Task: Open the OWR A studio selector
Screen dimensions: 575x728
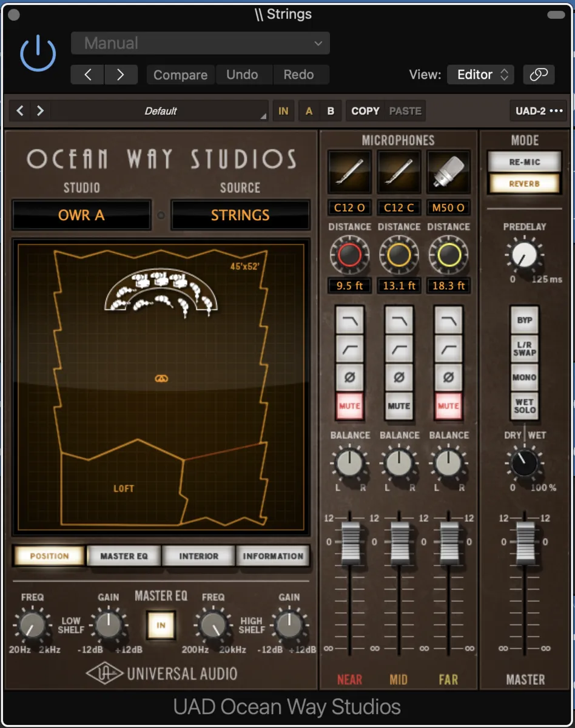Action: (81, 215)
